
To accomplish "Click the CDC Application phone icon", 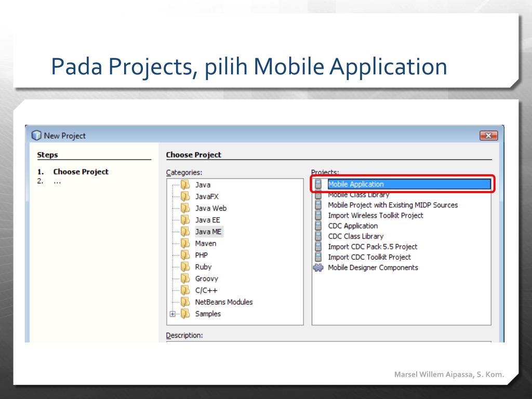I will pos(318,226).
